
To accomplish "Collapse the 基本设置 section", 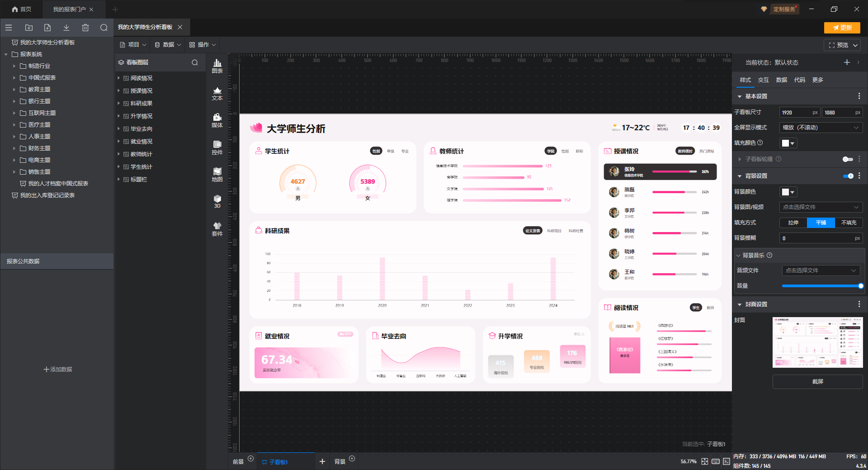I will [740, 96].
